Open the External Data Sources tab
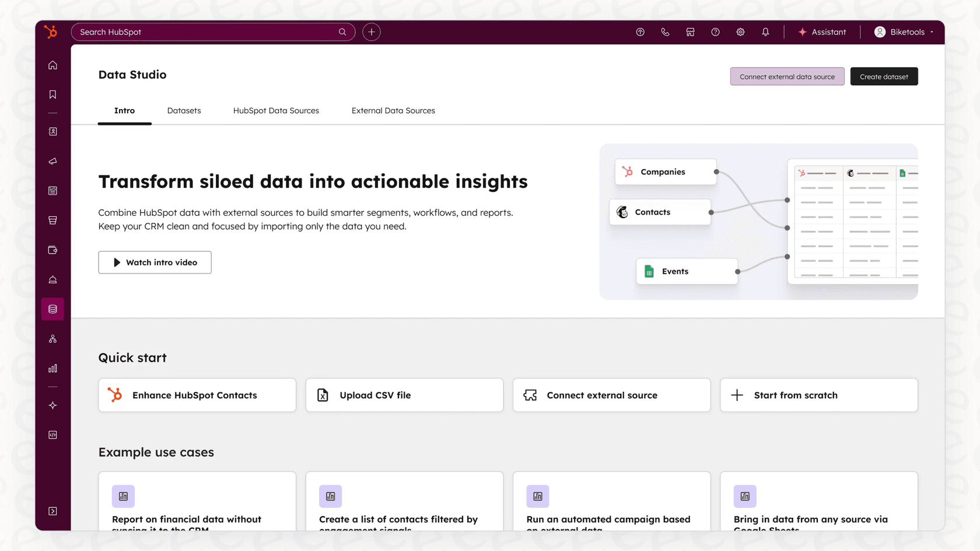The width and height of the screenshot is (980, 551). (393, 110)
